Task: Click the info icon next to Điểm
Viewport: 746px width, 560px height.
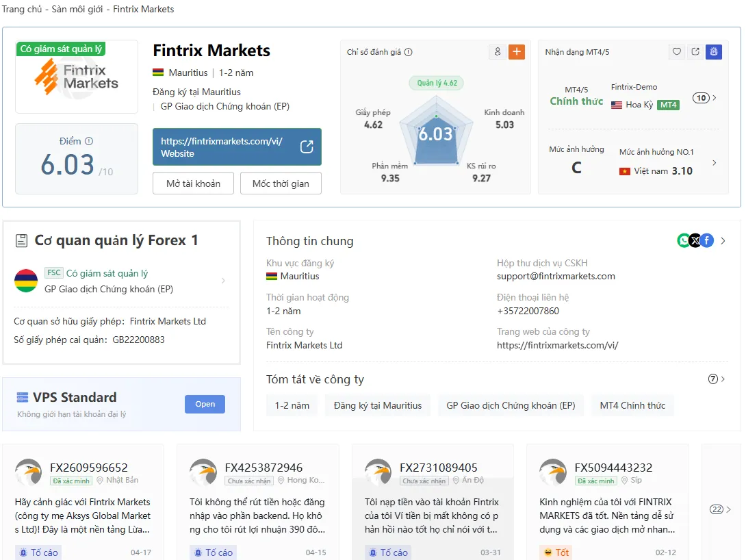Action: (89, 141)
